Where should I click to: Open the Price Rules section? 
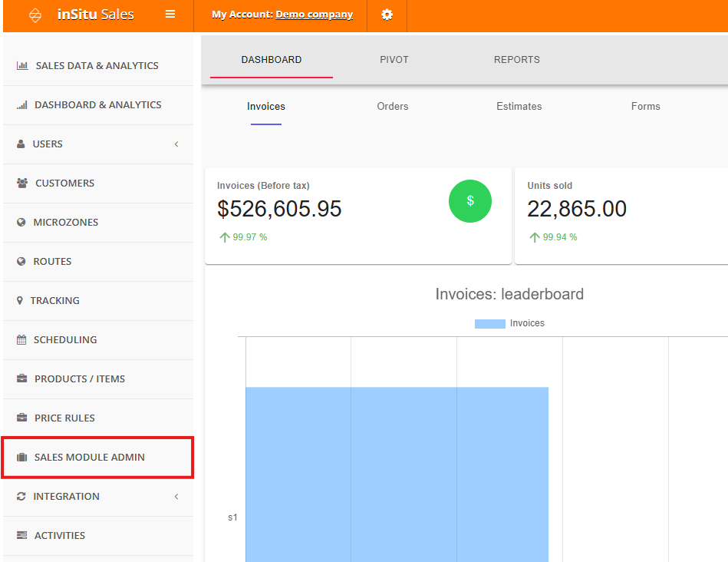pyautogui.click(x=98, y=418)
